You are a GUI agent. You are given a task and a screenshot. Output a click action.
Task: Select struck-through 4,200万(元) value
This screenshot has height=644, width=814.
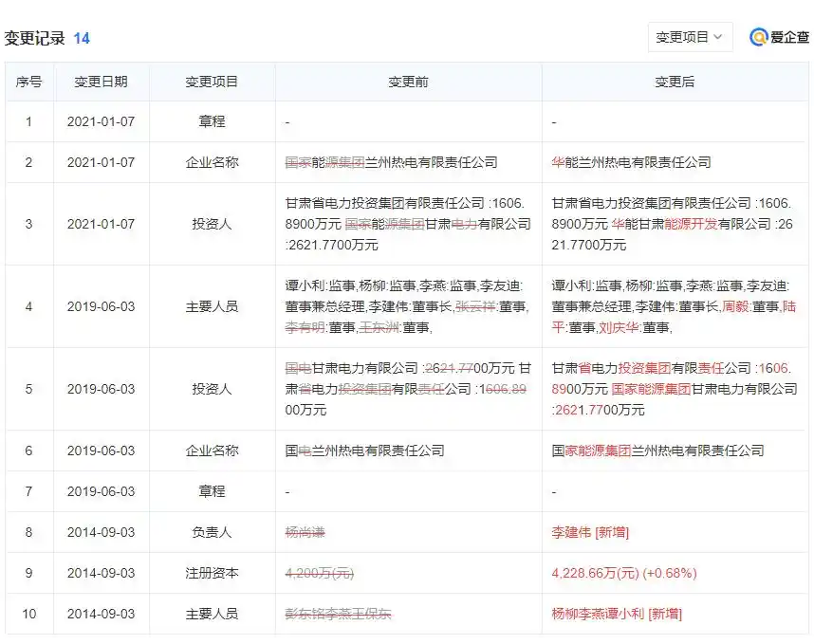pos(320,573)
